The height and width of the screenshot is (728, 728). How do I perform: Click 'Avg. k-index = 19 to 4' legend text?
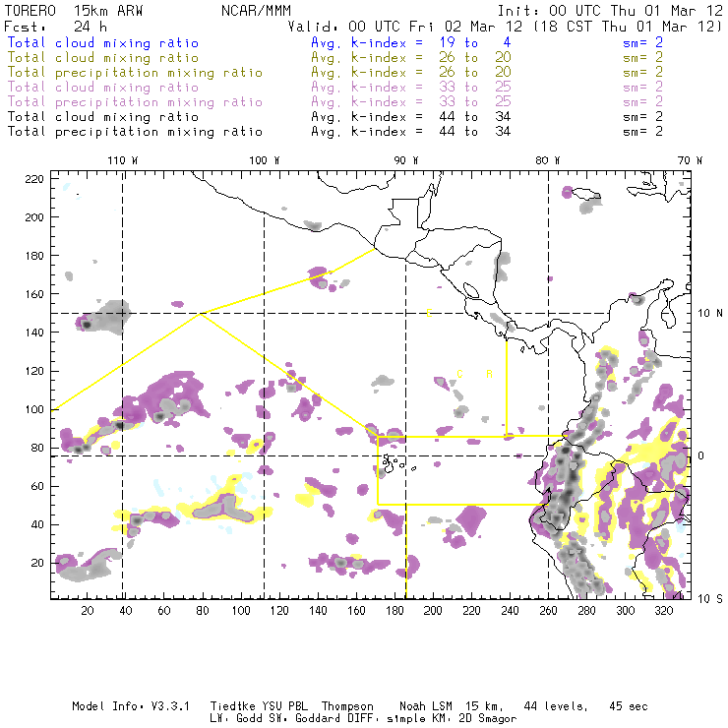tap(411, 42)
